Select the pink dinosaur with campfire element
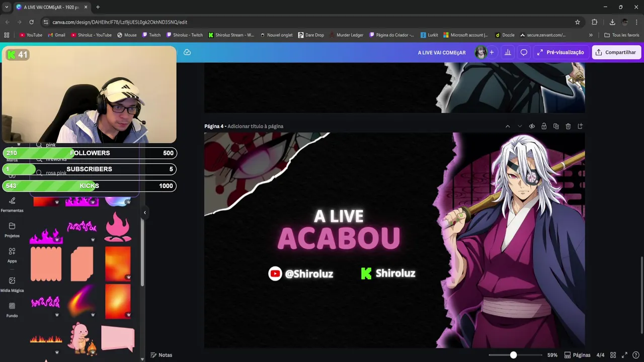Screen dimensions: 644x362 [82, 338]
